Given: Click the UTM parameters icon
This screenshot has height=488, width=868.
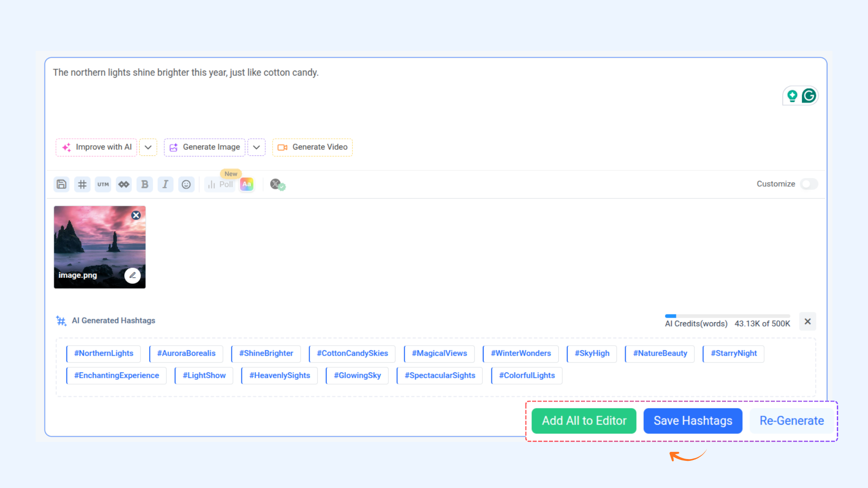Looking at the screenshot, I should [103, 184].
